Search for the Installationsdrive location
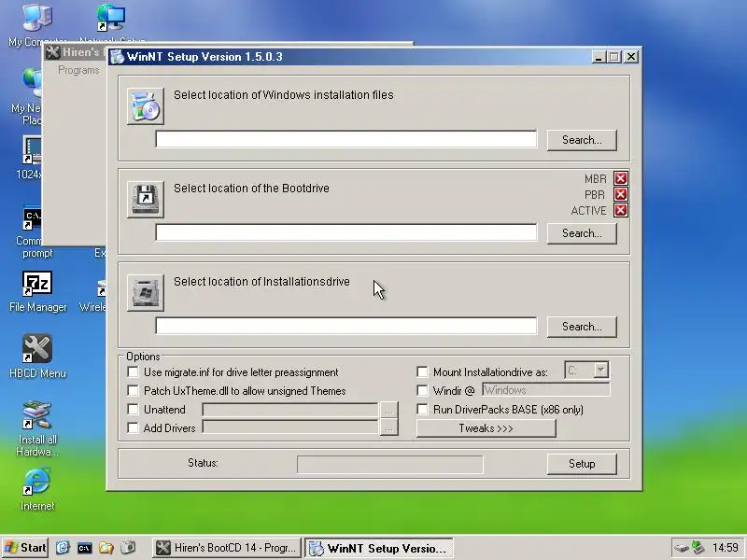Screen dimensions: 747x560 coord(582,327)
